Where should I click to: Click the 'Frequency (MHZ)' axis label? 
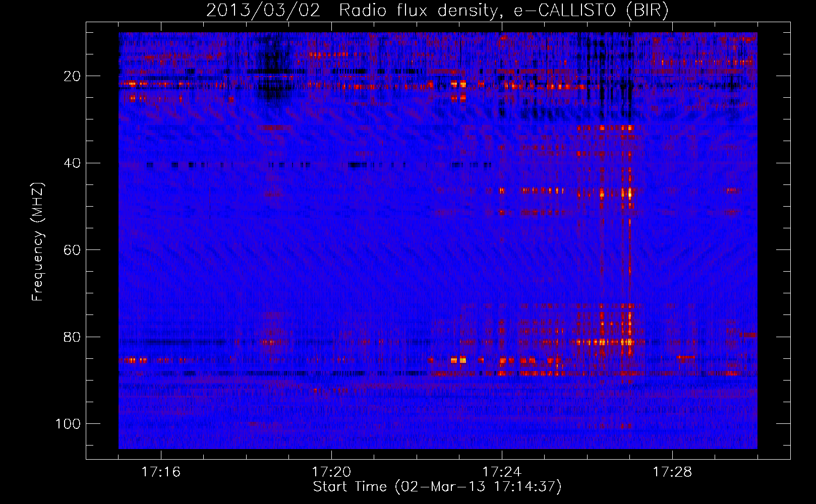click(x=38, y=242)
